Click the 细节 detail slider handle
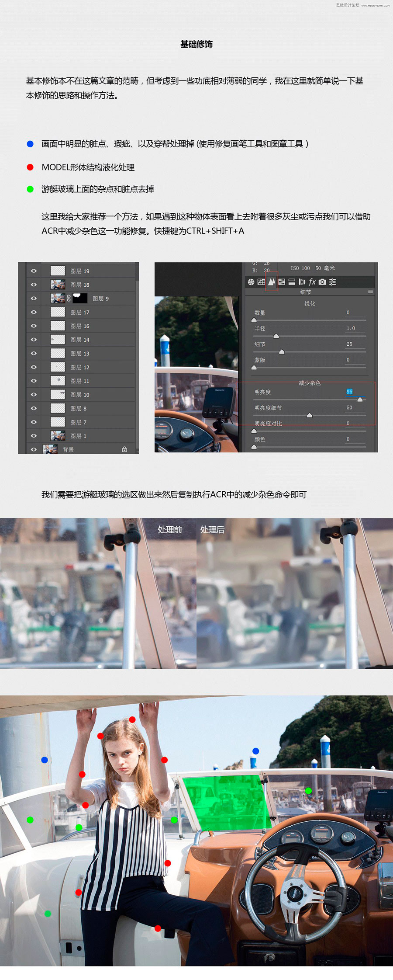 282,351
